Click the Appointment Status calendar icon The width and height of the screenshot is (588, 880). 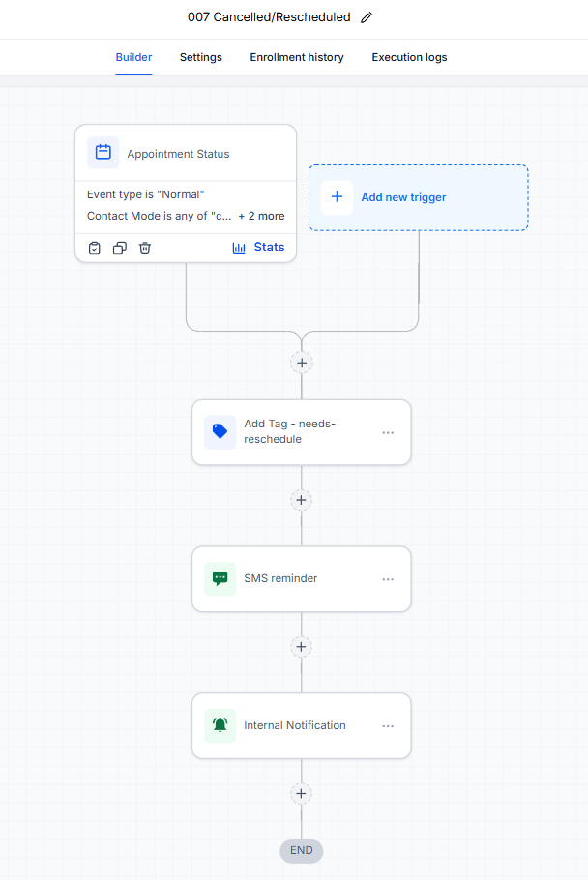pyautogui.click(x=103, y=153)
